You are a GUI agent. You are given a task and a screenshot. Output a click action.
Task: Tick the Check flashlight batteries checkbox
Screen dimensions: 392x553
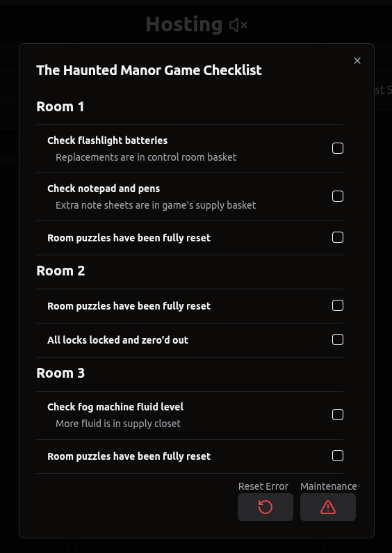pyautogui.click(x=338, y=148)
